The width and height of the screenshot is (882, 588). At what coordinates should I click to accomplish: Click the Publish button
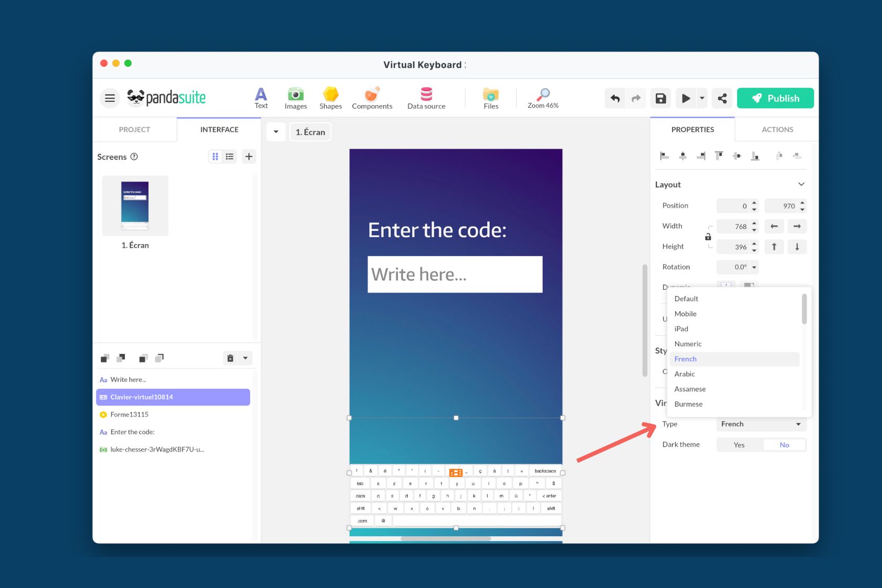775,98
